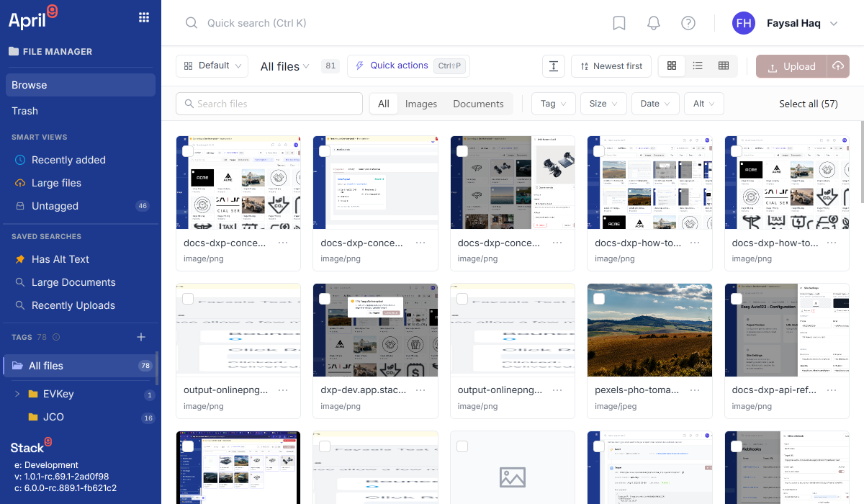This screenshot has height=504, width=864.
Task: Click the JCO folder icon
Action: tap(32, 418)
